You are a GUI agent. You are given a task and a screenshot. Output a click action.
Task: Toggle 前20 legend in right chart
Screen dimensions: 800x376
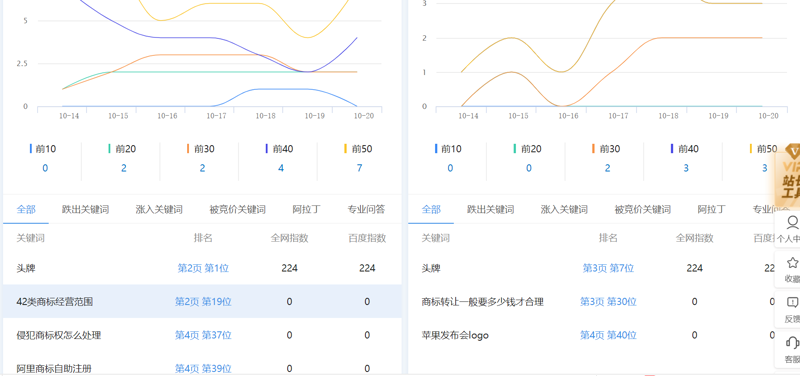[527, 149]
